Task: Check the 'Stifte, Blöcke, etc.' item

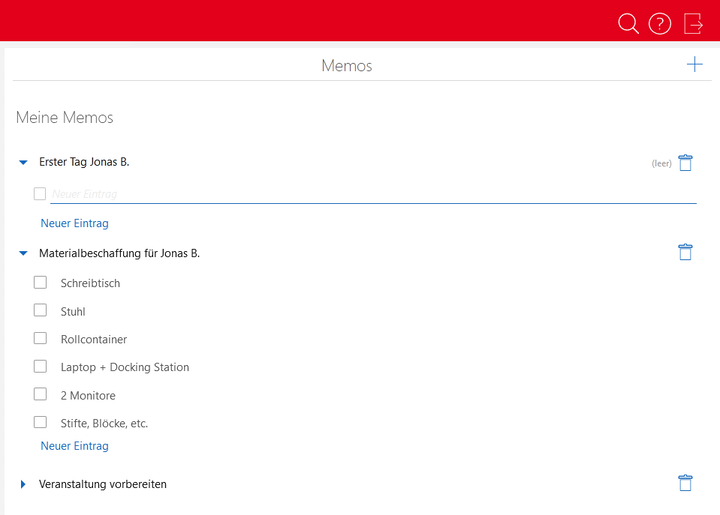Action: 41,423
